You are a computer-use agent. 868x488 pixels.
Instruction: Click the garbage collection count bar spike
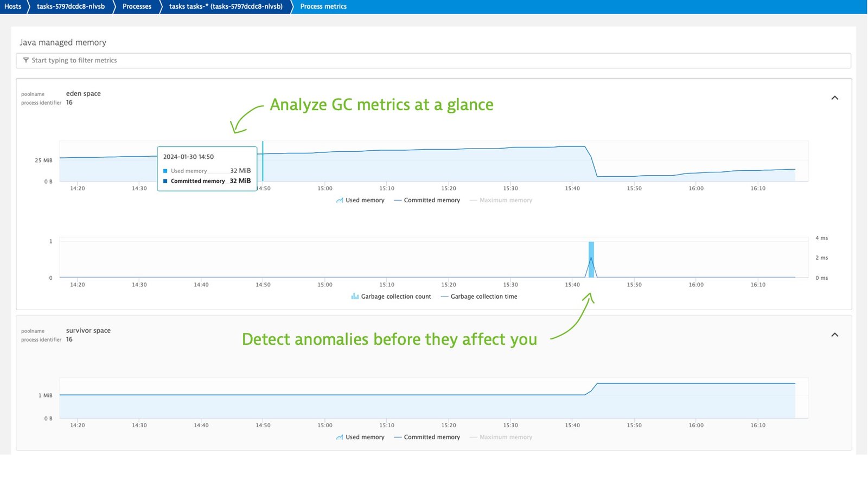591,260
